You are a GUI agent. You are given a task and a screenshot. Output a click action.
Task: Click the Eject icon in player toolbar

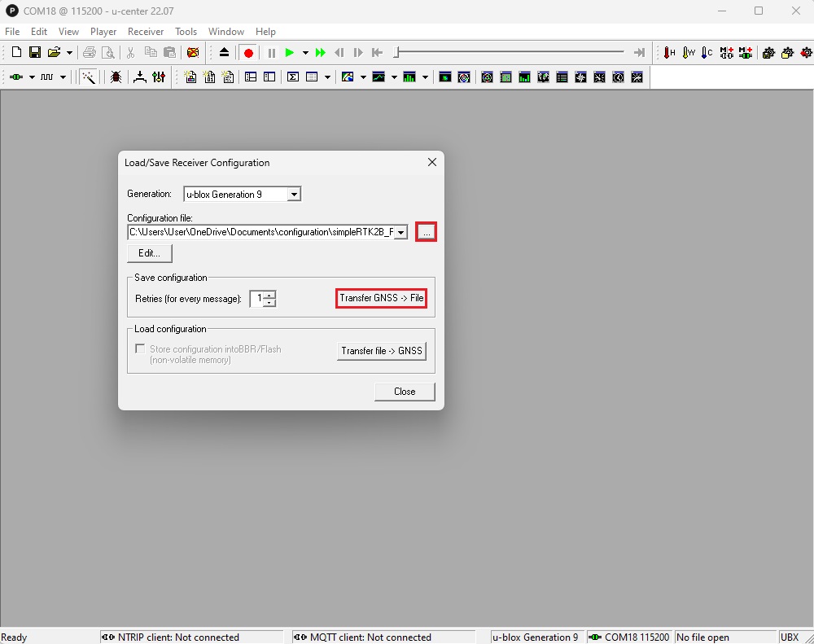tap(225, 53)
